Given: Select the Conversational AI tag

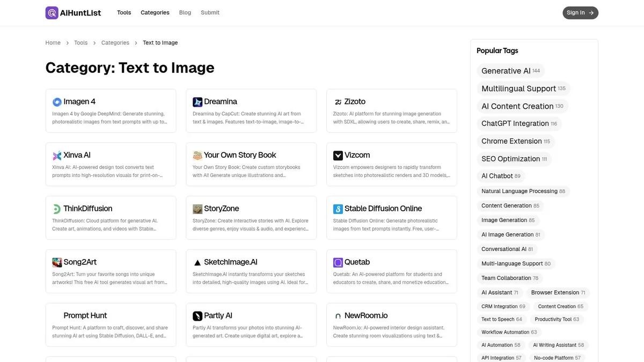Looking at the screenshot, I should (507, 249).
